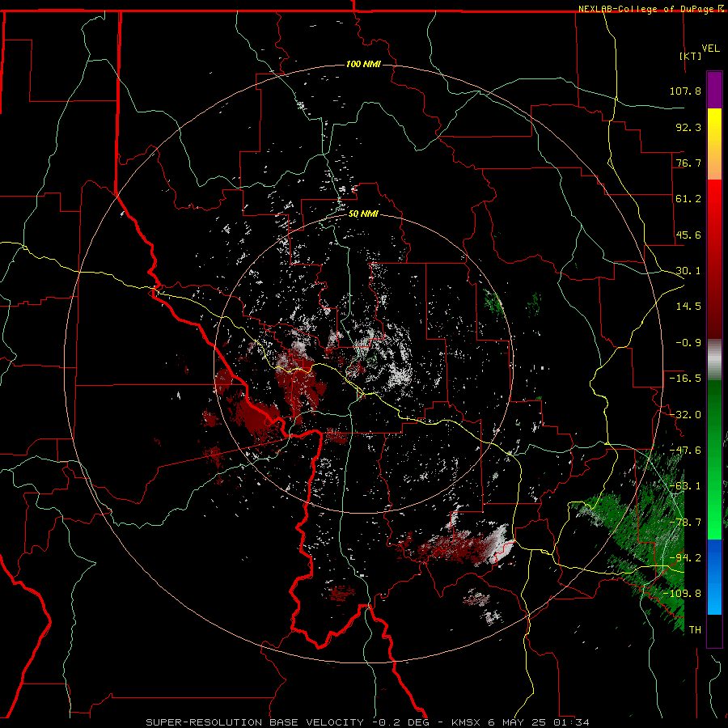This screenshot has width=728, height=728.
Task: Click the purple top segment of color bar
Action: point(714,90)
